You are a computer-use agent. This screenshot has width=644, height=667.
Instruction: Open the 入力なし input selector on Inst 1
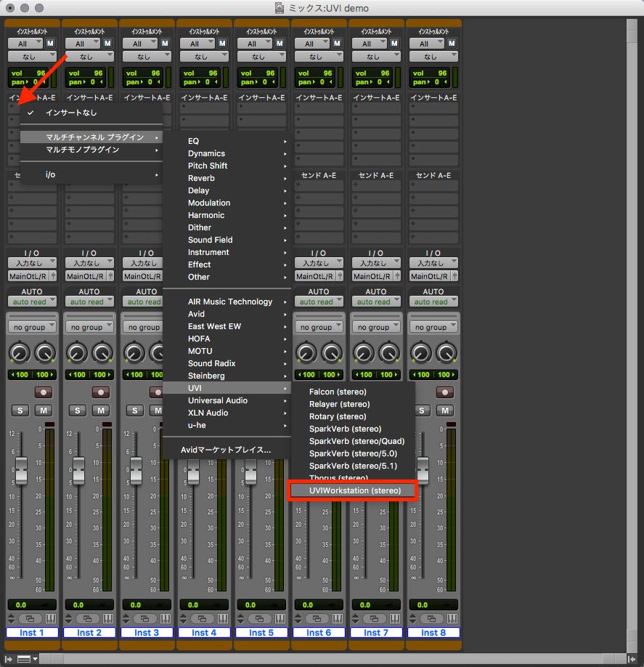click(32, 263)
